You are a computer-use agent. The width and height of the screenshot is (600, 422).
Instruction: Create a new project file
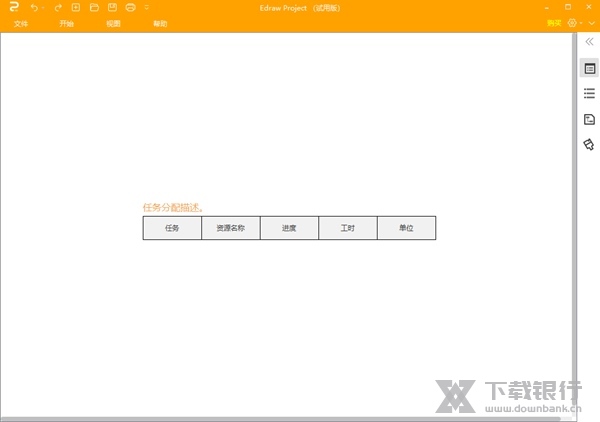tap(76, 7)
